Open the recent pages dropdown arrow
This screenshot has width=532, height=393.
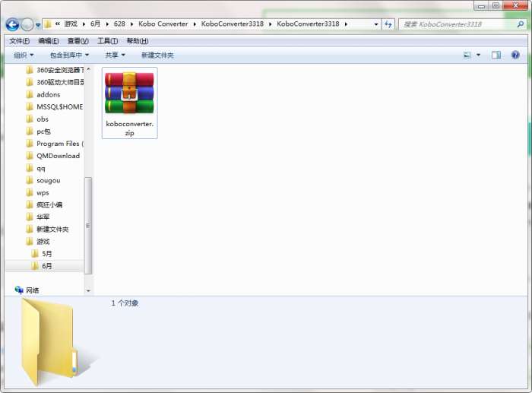[x=38, y=25]
